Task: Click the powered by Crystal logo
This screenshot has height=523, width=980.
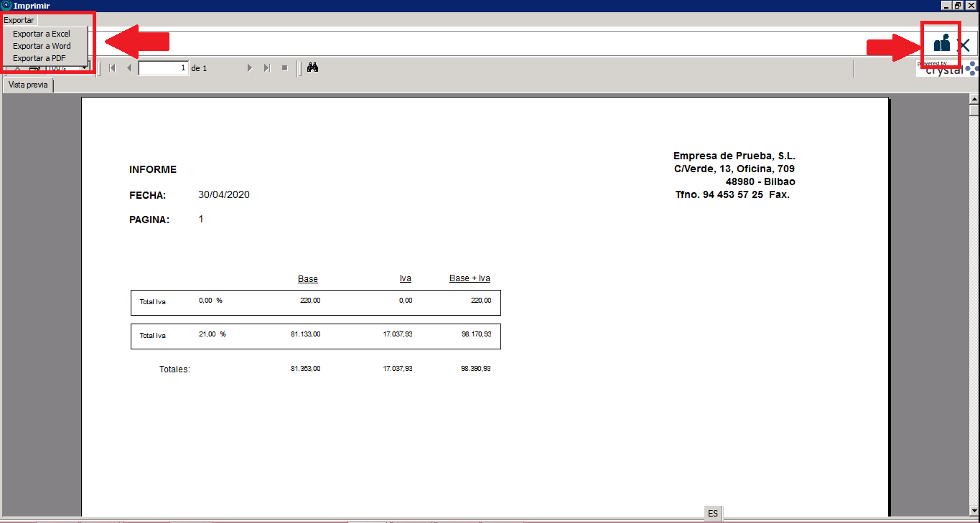Action: click(945, 69)
